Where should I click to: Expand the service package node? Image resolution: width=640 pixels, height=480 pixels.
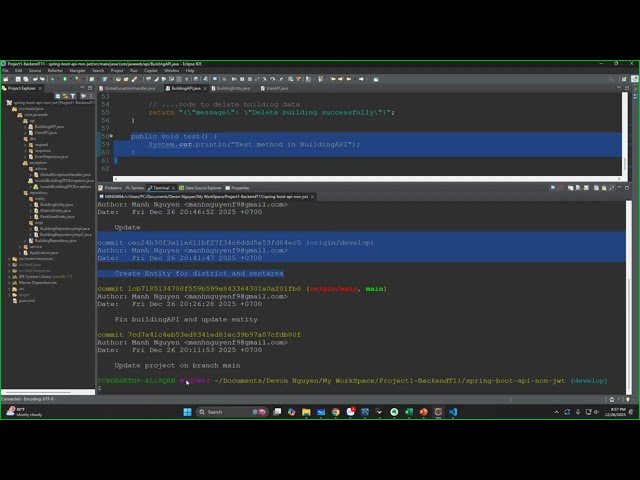pos(20,247)
